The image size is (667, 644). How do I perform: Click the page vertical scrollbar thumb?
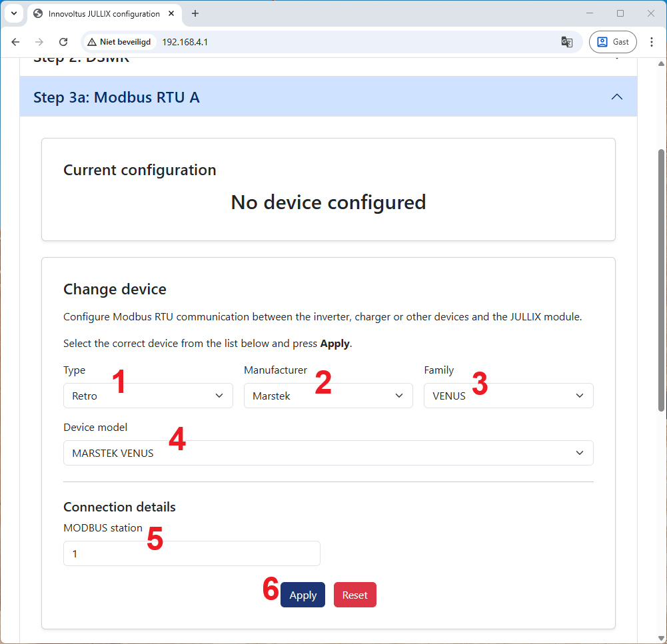click(661, 280)
